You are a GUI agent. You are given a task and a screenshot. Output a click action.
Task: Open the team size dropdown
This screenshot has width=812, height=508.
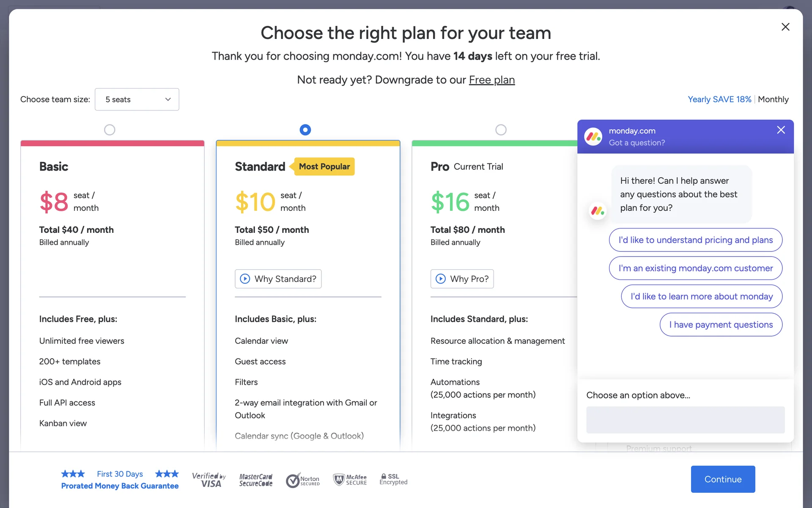pos(137,99)
